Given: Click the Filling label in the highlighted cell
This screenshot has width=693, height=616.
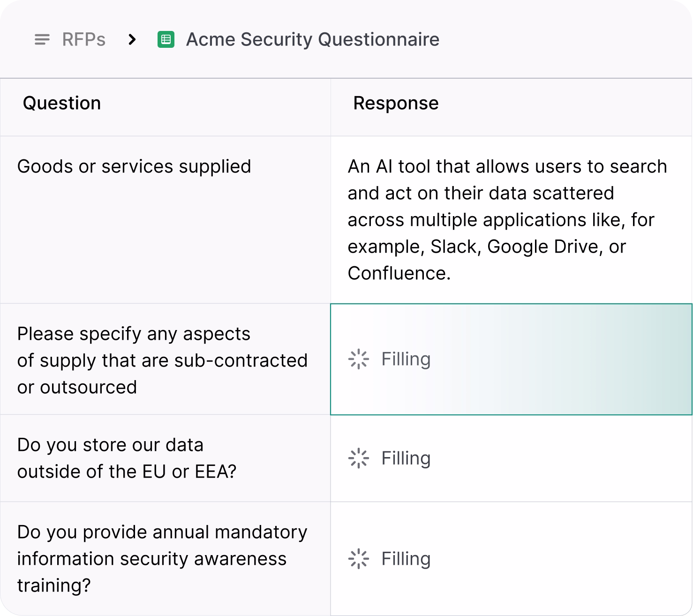Looking at the screenshot, I should click(x=406, y=360).
